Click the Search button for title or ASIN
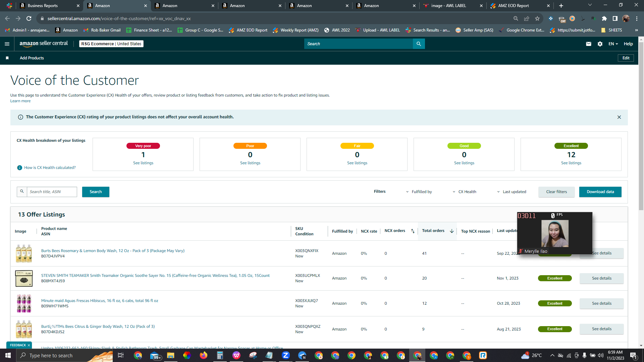The image size is (644, 362). (x=96, y=192)
